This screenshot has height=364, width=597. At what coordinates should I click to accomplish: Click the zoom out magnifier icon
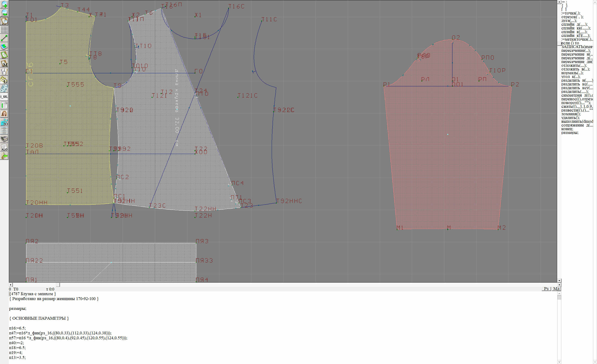point(4,13)
